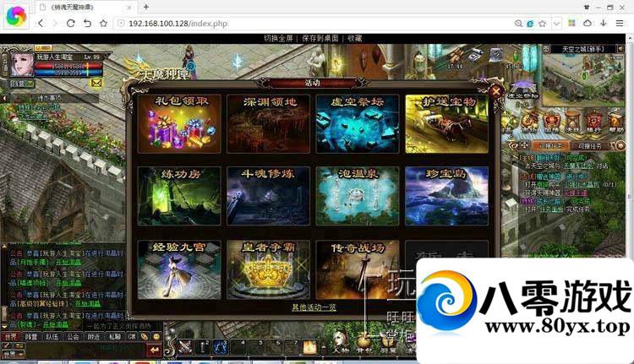Open world map icon left of 天空之城
Viewport: 634px width, 364px height.
coord(546,49)
